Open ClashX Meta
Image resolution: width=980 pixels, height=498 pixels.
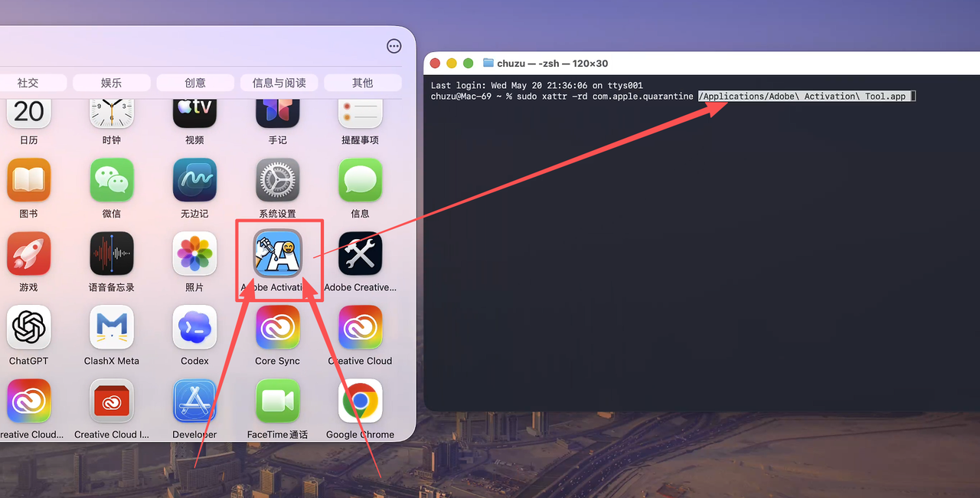(112, 327)
